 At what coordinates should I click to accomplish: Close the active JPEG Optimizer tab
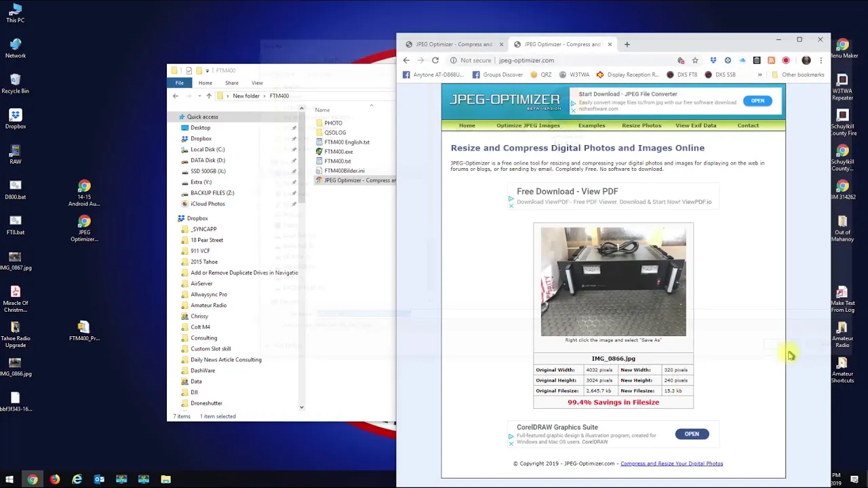(610, 44)
